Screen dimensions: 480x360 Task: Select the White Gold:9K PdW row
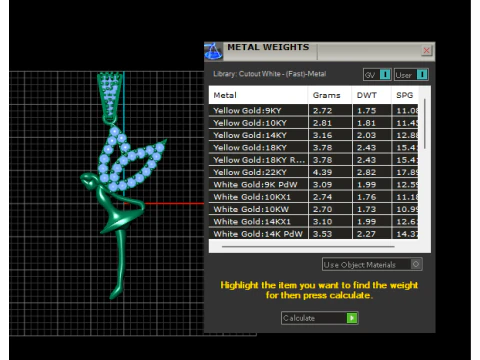click(x=313, y=185)
